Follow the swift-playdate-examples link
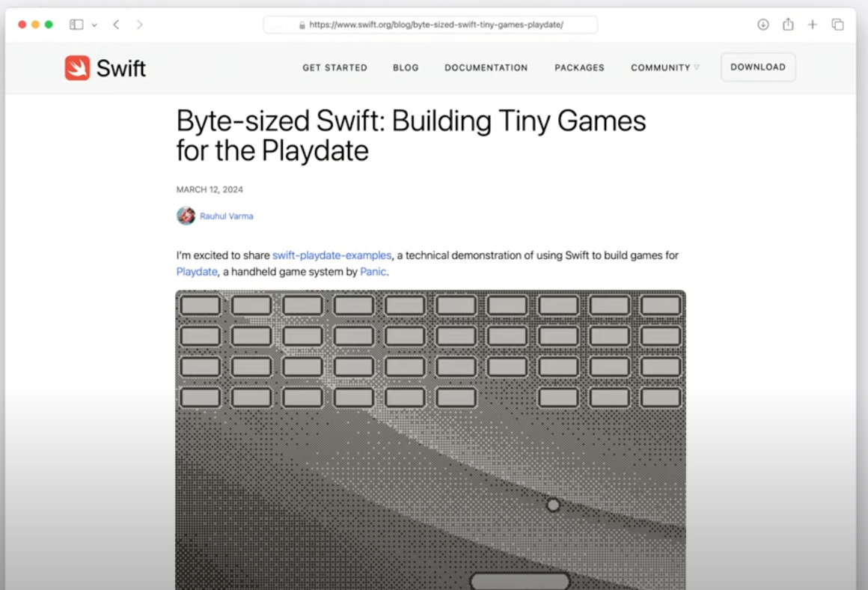This screenshot has height=590, width=868. click(331, 255)
